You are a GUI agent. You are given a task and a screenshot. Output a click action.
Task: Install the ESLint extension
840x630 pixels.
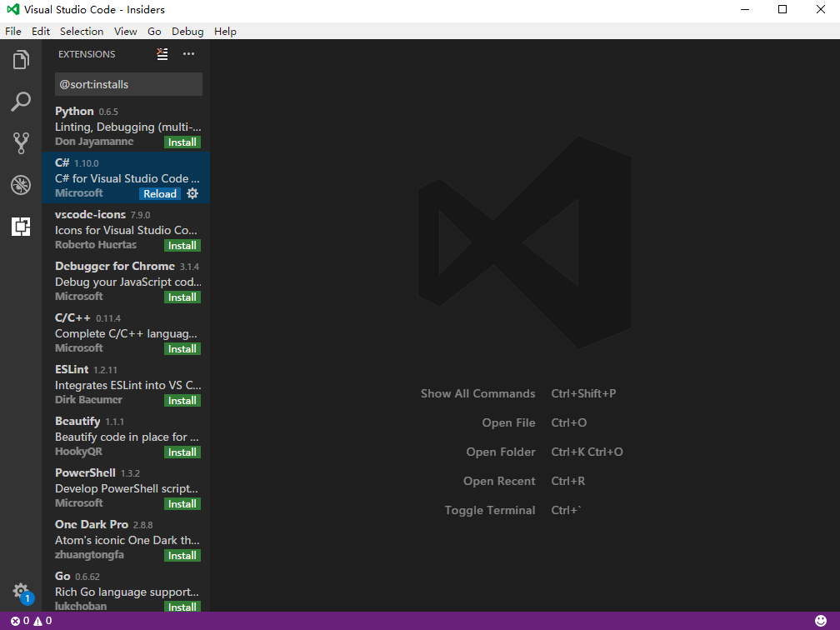click(x=182, y=400)
